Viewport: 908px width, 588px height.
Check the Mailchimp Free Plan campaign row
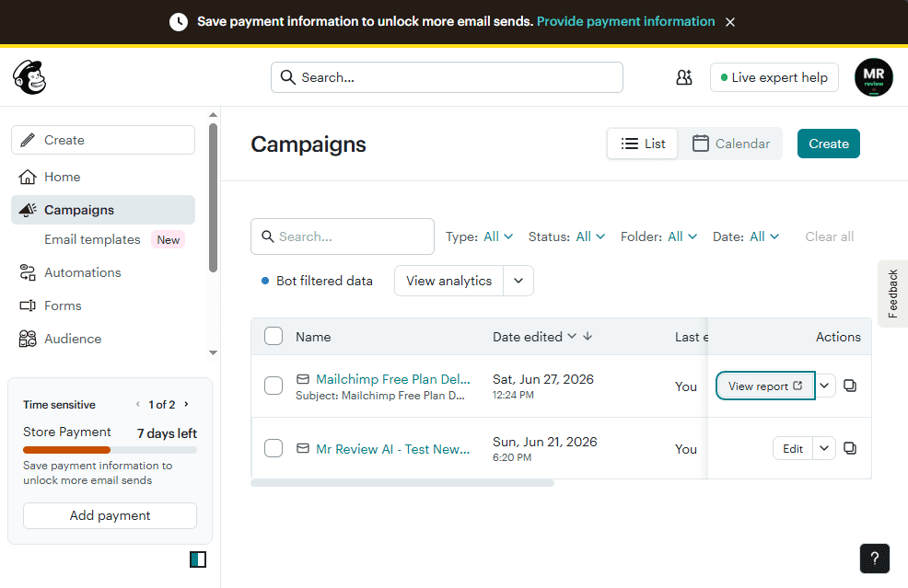click(x=274, y=386)
